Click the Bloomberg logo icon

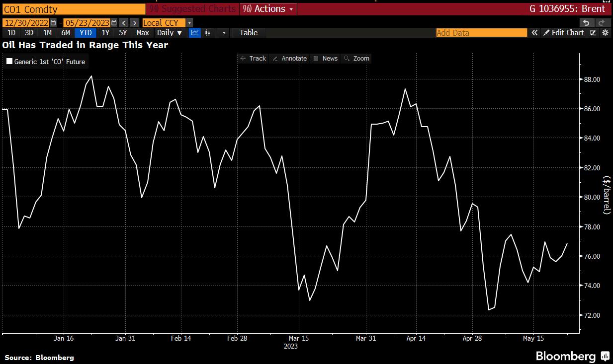[x=606, y=356]
